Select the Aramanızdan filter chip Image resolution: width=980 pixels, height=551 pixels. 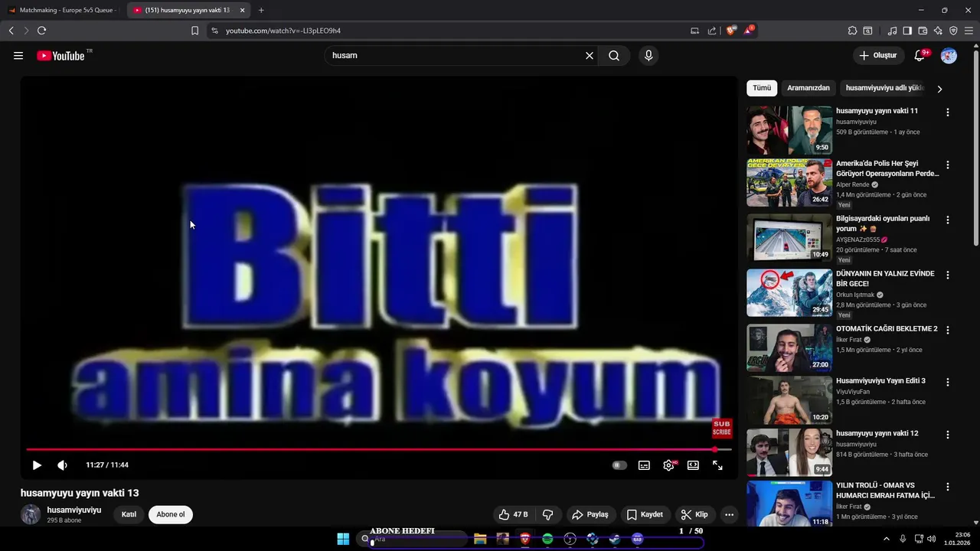[x=808, y=88]
